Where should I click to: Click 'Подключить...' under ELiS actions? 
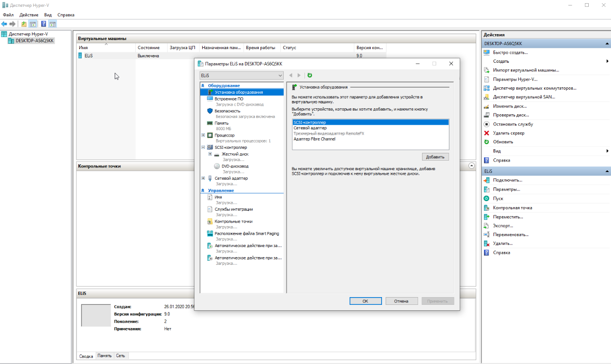[507, 180]
